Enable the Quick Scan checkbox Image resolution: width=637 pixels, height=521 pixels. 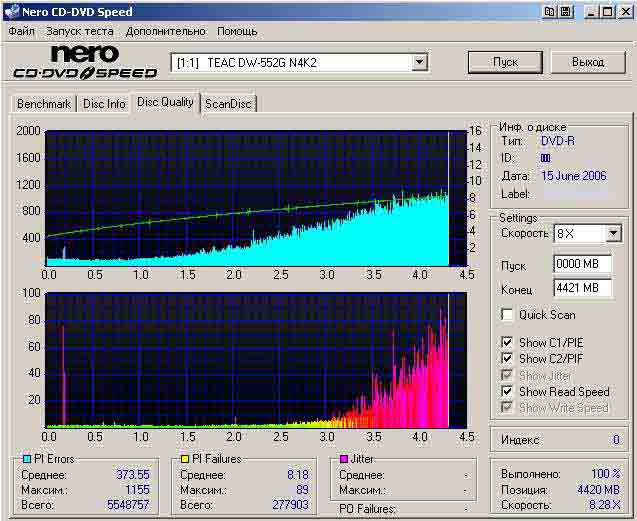pos(507,315)
